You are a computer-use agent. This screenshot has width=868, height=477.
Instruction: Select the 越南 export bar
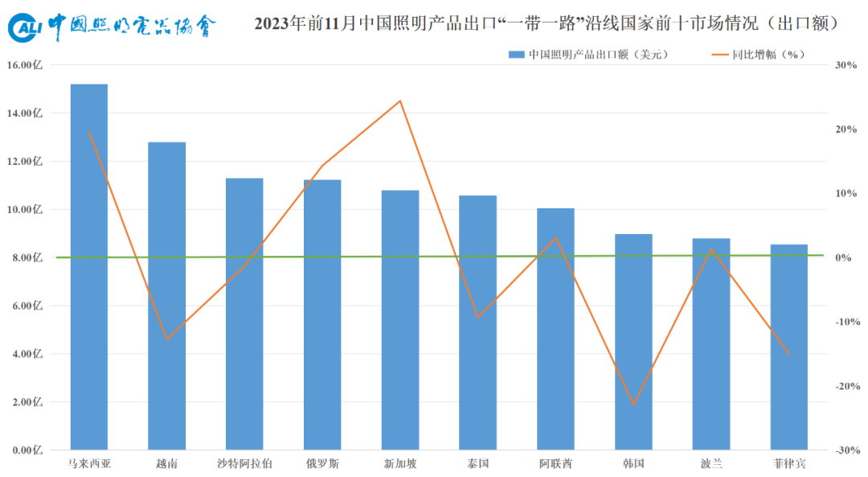pos(166,296)
